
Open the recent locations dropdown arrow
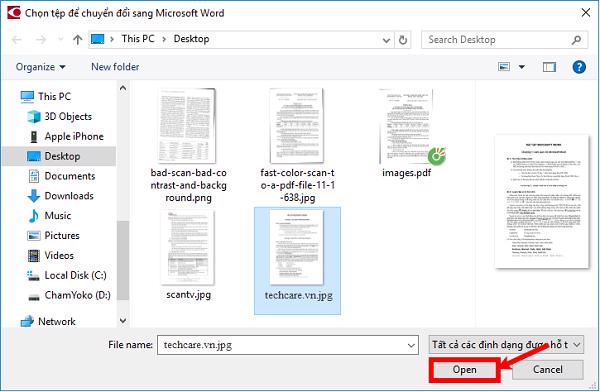coord(60,39)
